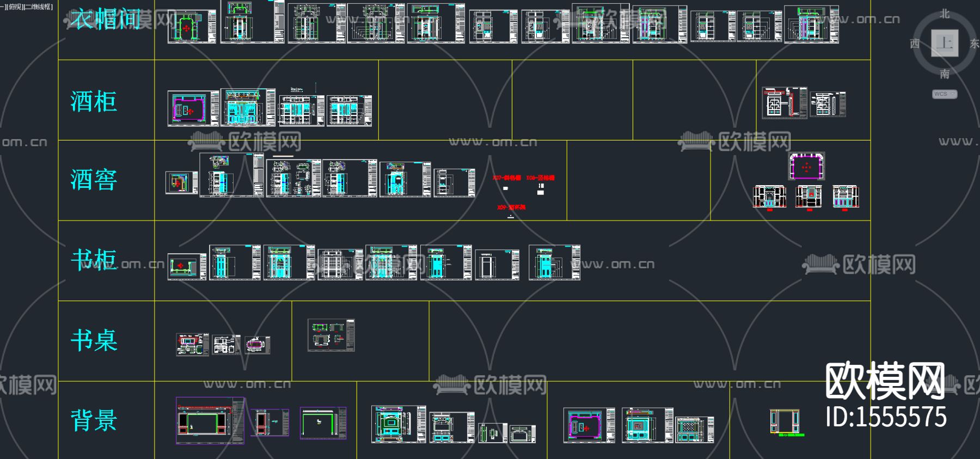The width and height of the screenshot is (980, 459).
Task: Click the red X07-斜格栅 label
Action: tap(507, 178)
